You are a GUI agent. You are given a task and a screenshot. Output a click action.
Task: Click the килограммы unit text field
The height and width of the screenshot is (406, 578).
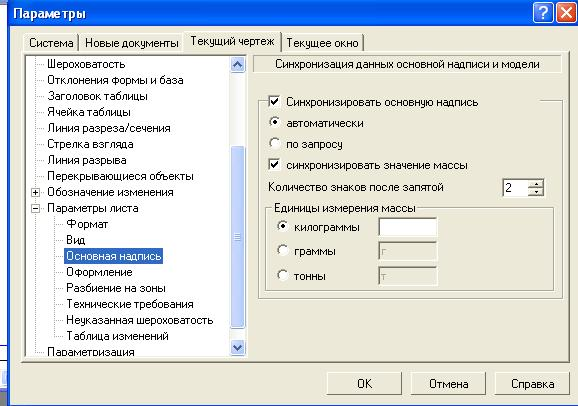(408, 227)
